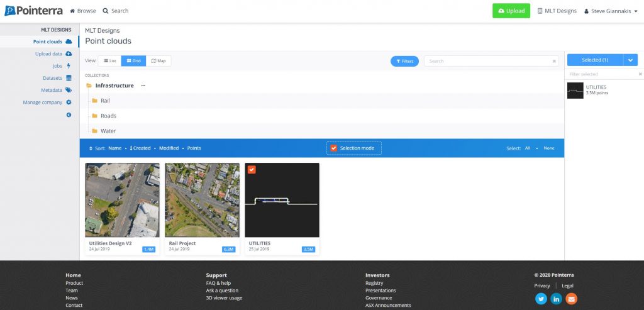
Task: Click the green Upload button
Action: (511, 11)
